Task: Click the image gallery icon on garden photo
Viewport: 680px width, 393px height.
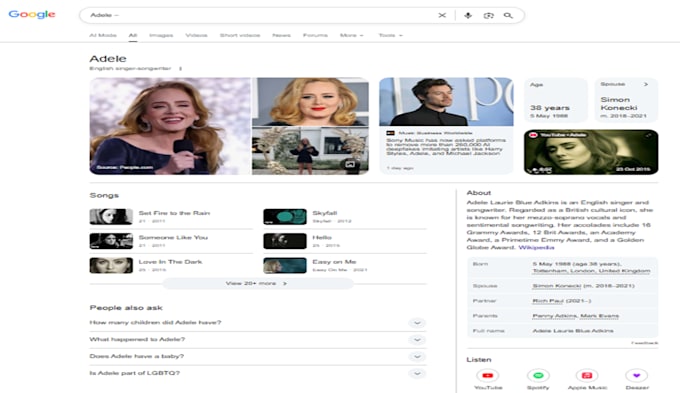Action: tap(350, 164)
